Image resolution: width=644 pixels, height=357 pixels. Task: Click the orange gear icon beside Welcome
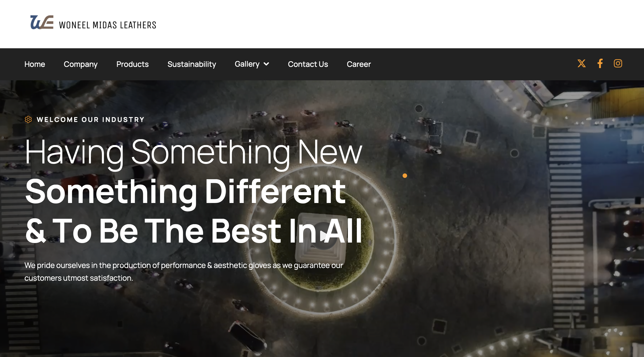28,120
